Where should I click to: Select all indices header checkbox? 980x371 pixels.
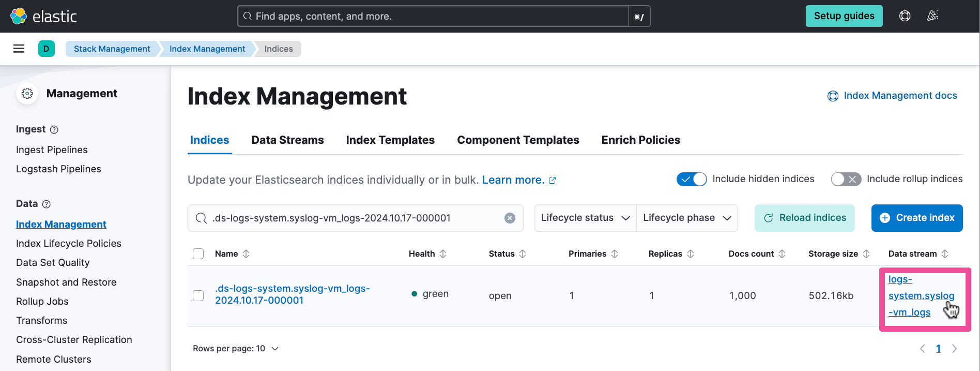point(198,254)
